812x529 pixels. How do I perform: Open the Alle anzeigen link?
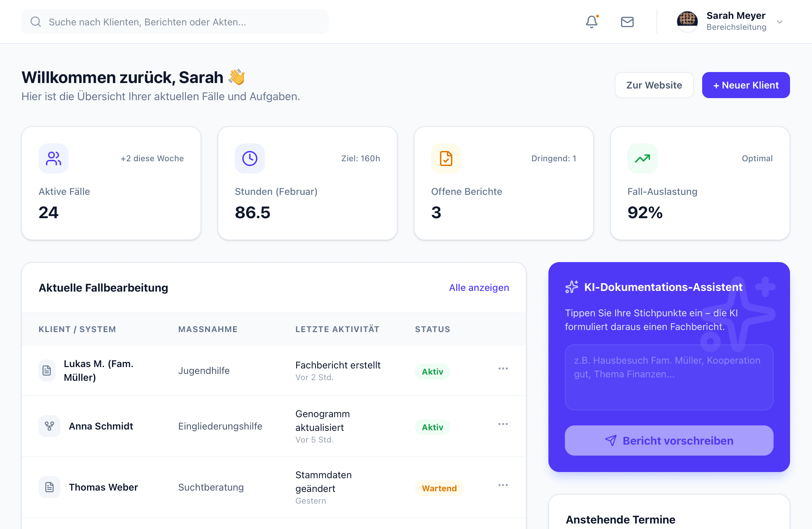pos(479,287)
